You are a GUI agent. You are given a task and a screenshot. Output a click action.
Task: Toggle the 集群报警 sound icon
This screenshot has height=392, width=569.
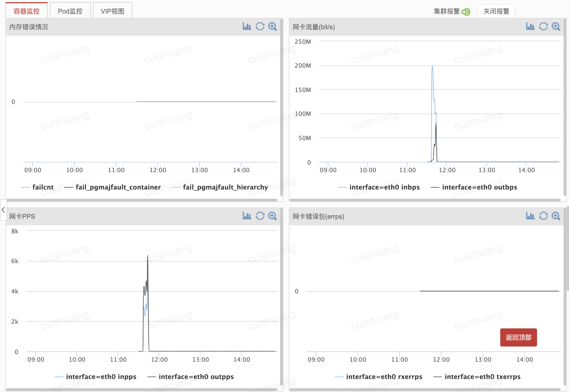(x=466, y=12)
